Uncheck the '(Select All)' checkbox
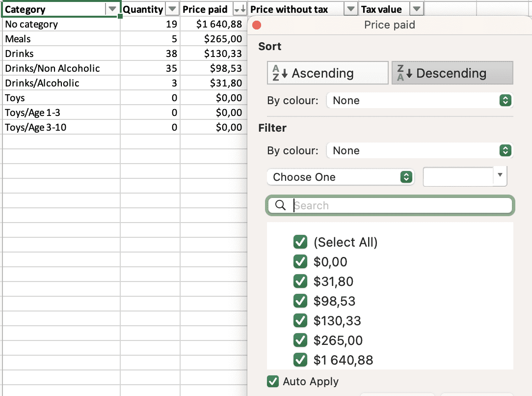The height and width of the screenshot is (396, 532). (x=300, y=242)
